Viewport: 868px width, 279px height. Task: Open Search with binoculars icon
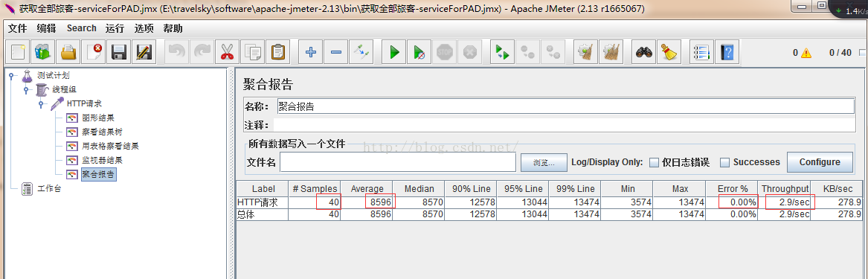point(644,52)
